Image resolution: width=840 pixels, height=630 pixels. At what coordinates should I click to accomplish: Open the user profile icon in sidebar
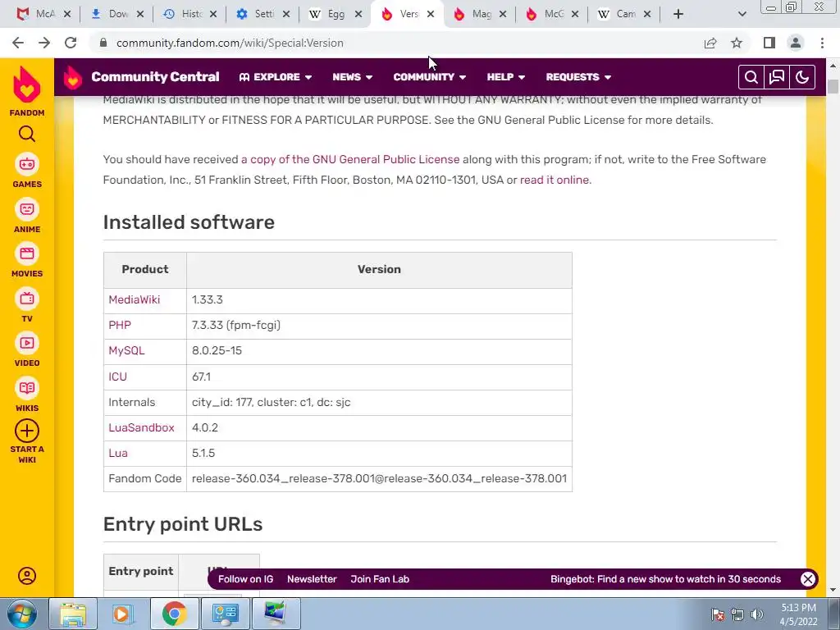point(27,576)
